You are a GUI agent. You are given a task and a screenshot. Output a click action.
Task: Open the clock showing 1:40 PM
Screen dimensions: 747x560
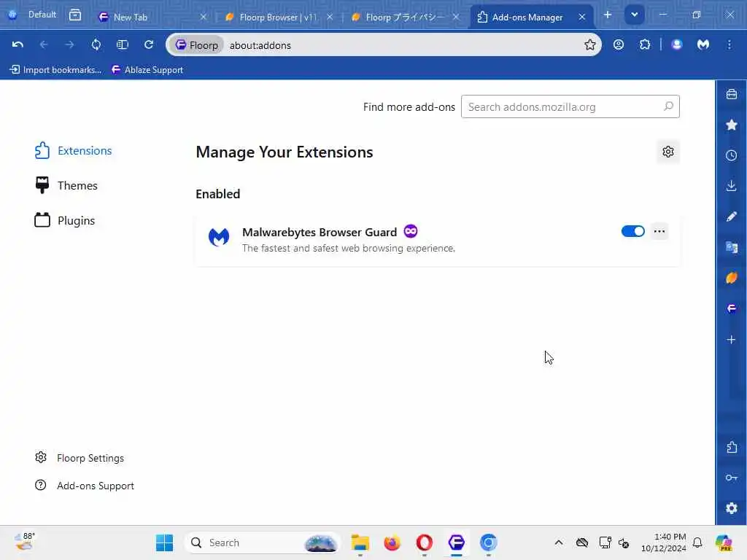pyautogui.click(x=663, y=542)
